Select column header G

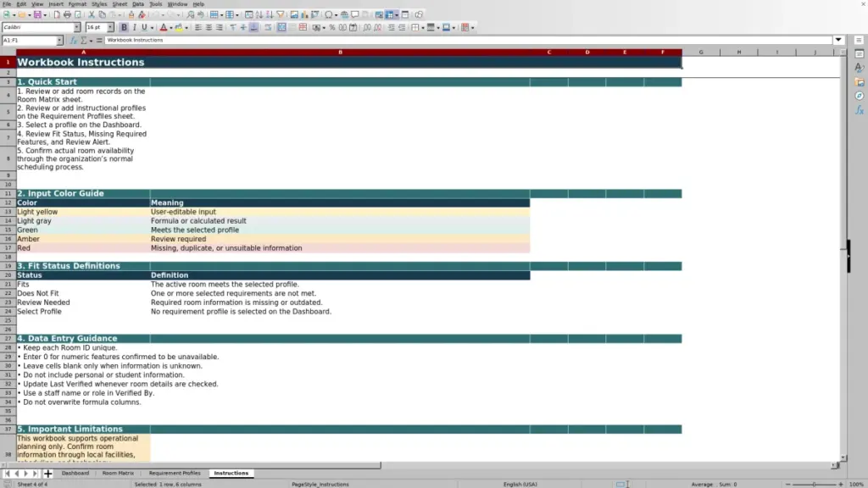coord(701,52)
